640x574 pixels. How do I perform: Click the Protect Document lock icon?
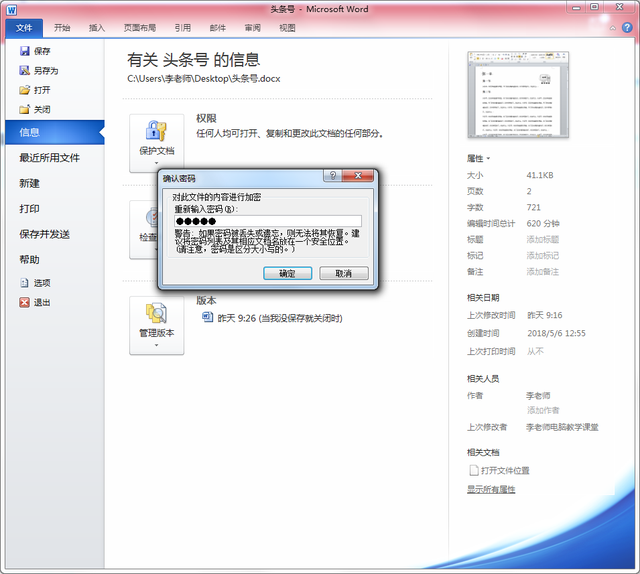click(x=156, y=131)
